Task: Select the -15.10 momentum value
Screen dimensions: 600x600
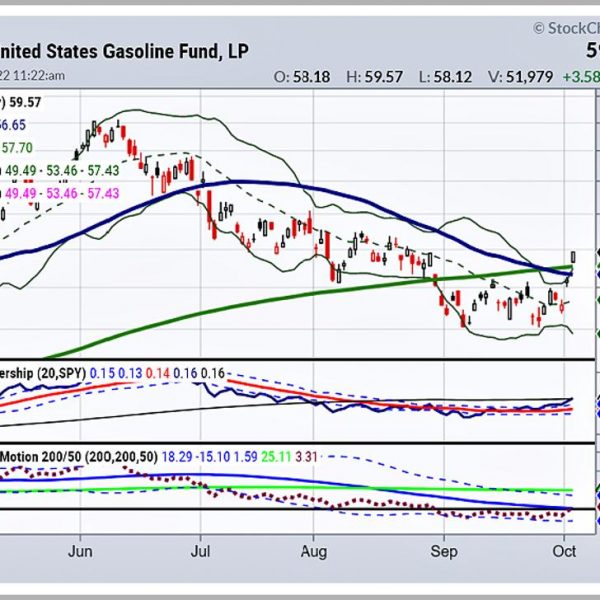Action: pos(213,457)
